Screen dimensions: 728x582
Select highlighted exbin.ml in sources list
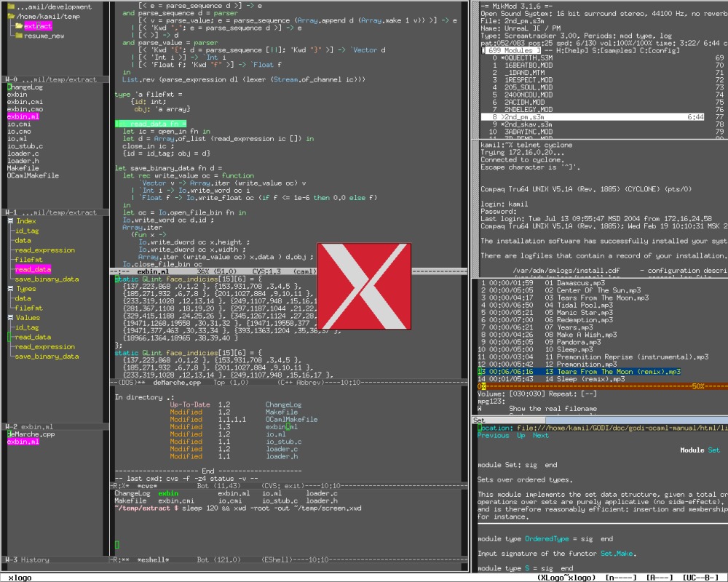click(x=23, y=116)
